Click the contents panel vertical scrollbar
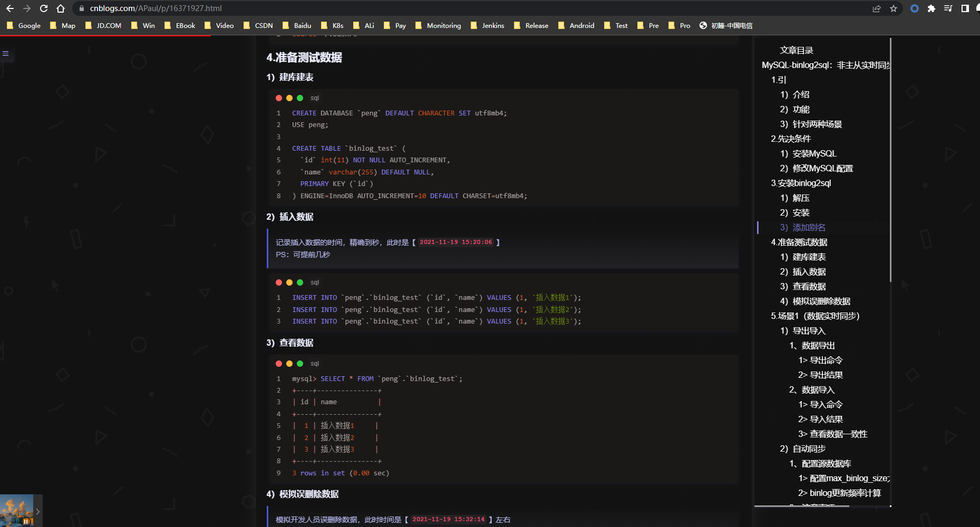 pyautogui.click(x=890, y=160)
